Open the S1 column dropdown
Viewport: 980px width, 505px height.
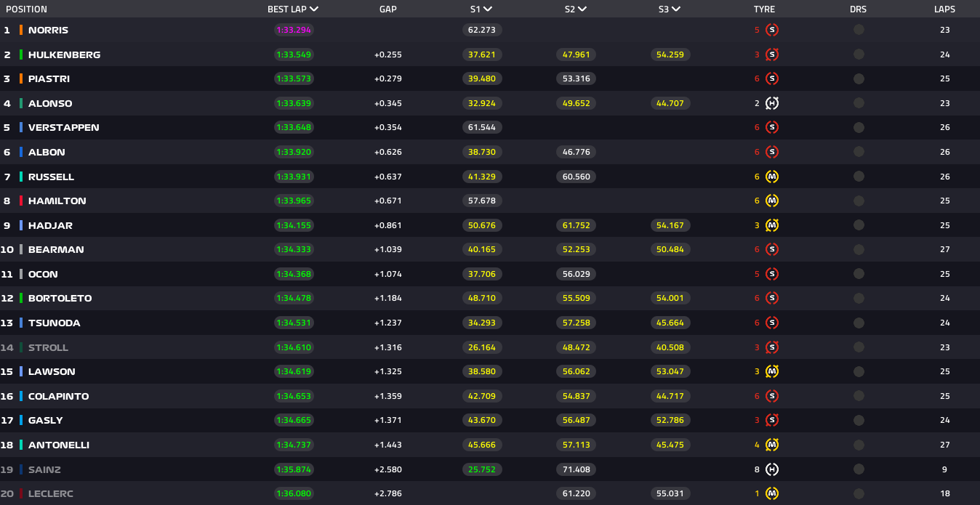click(488, 9)
